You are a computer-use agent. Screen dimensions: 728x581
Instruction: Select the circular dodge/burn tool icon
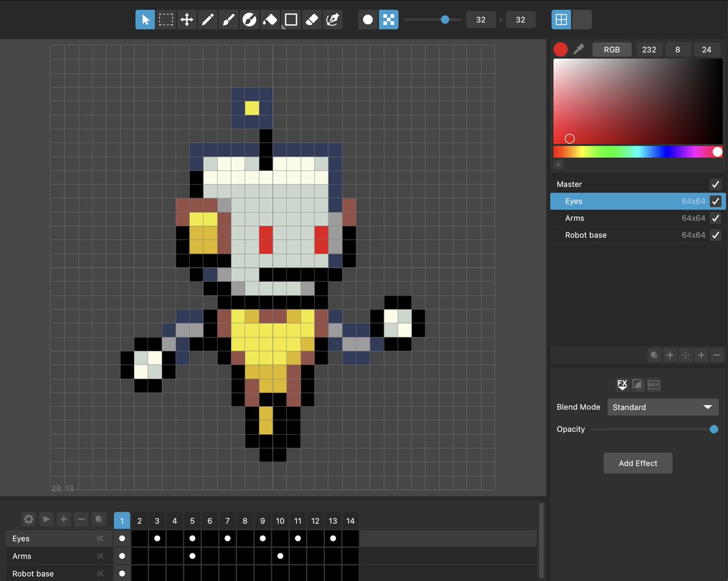[x=249, y=19]
